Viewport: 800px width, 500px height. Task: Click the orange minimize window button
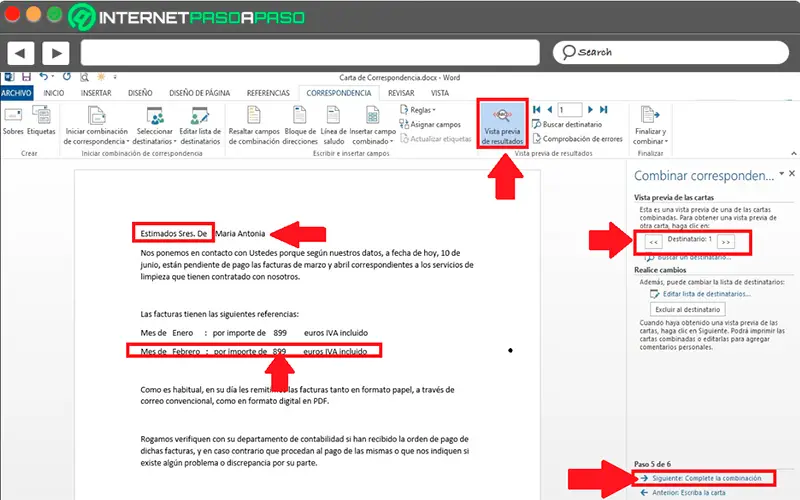pyautogui.click(x=33, y=14)
